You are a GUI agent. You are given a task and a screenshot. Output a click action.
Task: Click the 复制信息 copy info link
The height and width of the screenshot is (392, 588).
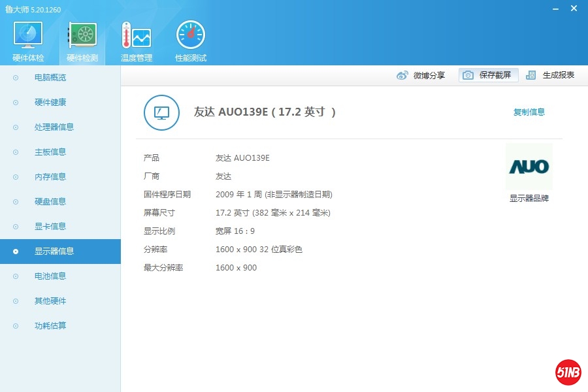[529, 112]
